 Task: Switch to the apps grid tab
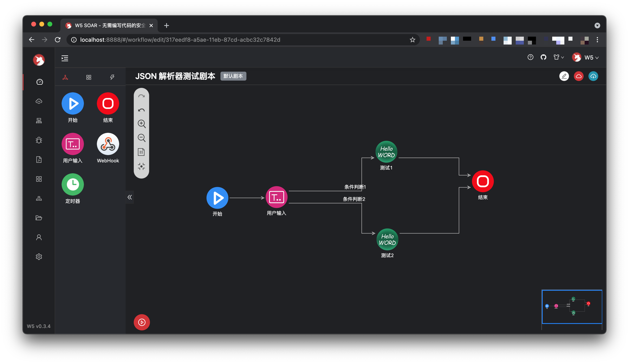(x=89, y=77)
